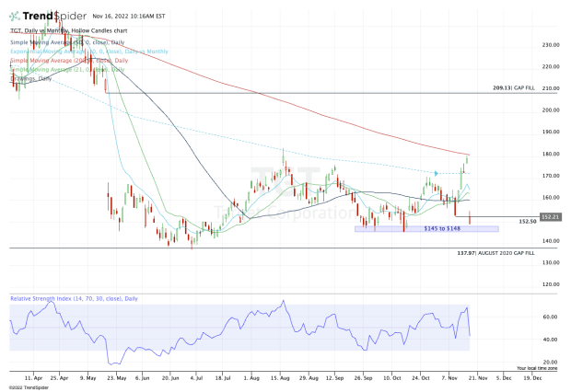Click the TrendSpider logo icon
This screenshot has height=392, width=571.
tap(15, 16)
